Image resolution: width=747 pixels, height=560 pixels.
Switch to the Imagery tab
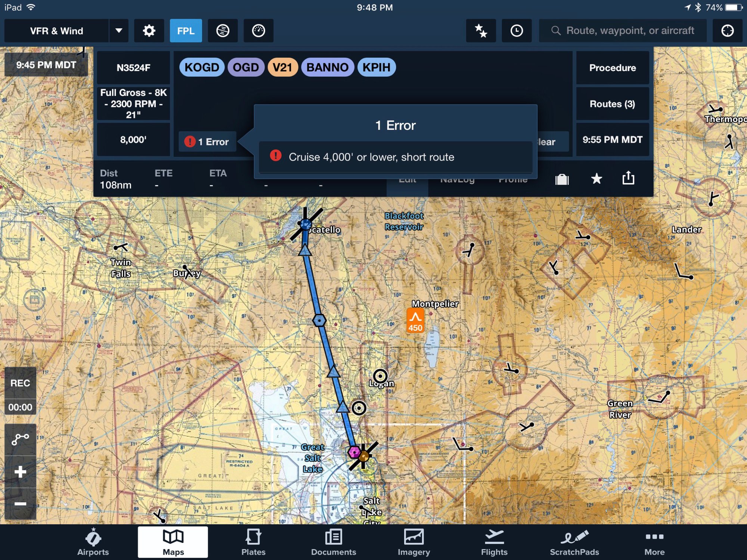(414, 542)
